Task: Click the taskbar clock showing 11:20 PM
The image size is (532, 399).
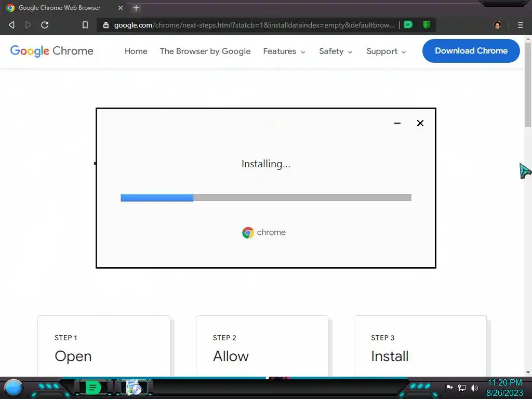Action: pyautogui.click(x=504, y=388)
